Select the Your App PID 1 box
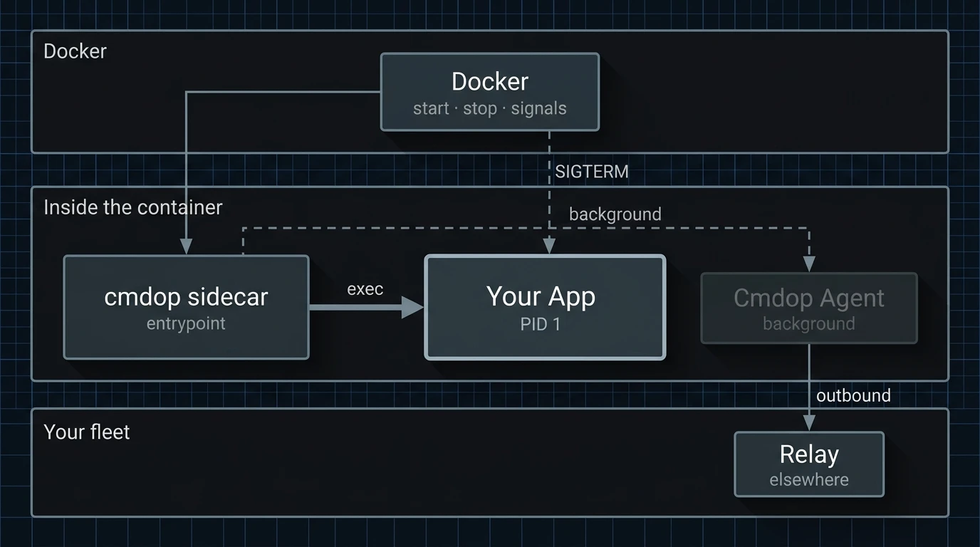Viewport: 980px width, 547px height. coord(545,307)
